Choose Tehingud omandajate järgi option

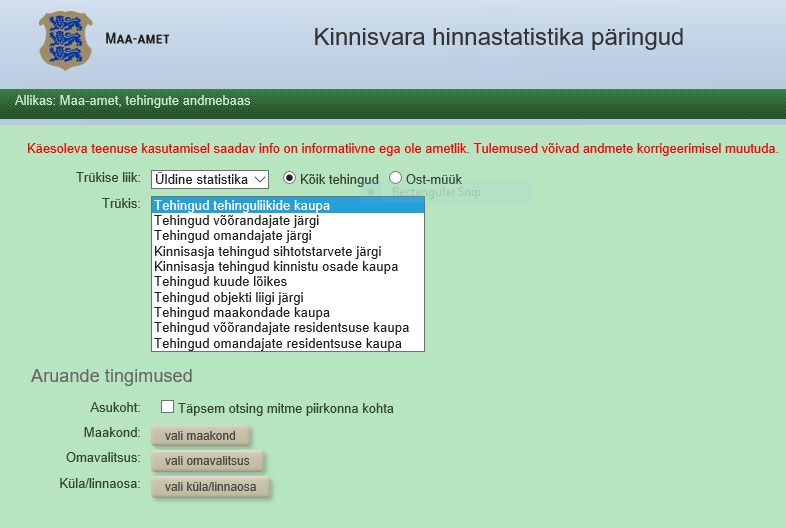[x=288, y=236]
